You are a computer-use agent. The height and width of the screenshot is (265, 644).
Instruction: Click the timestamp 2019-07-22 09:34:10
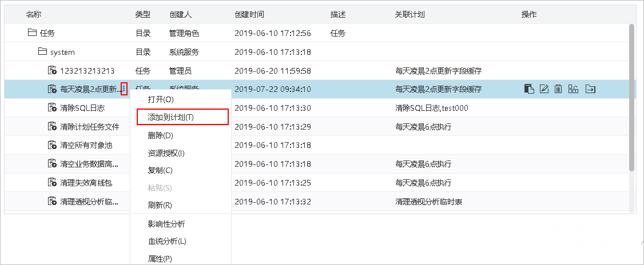click(x=273, y=89)
